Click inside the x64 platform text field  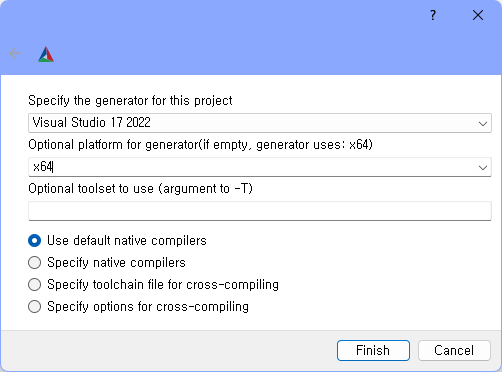pyautogui.click(x=252, y=167)
